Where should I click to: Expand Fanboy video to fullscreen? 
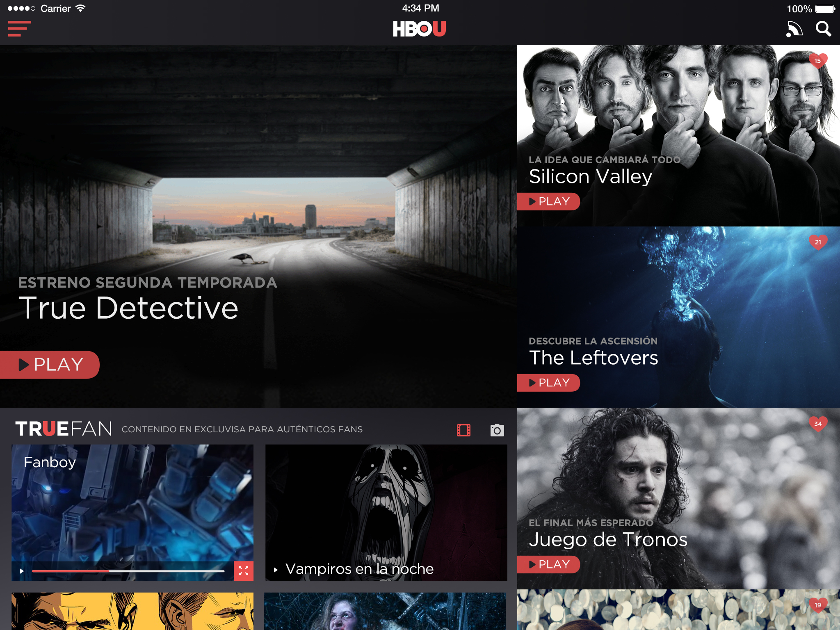(244, 571)
